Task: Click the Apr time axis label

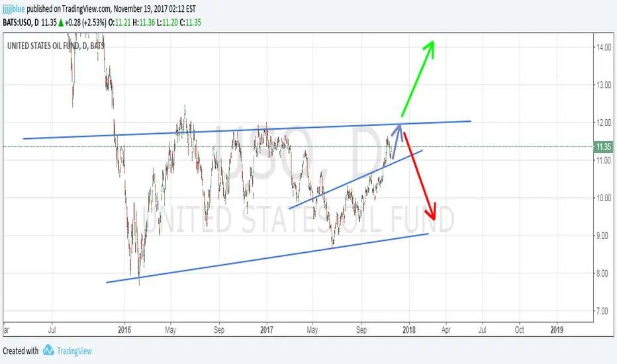Action: [446, 330]
